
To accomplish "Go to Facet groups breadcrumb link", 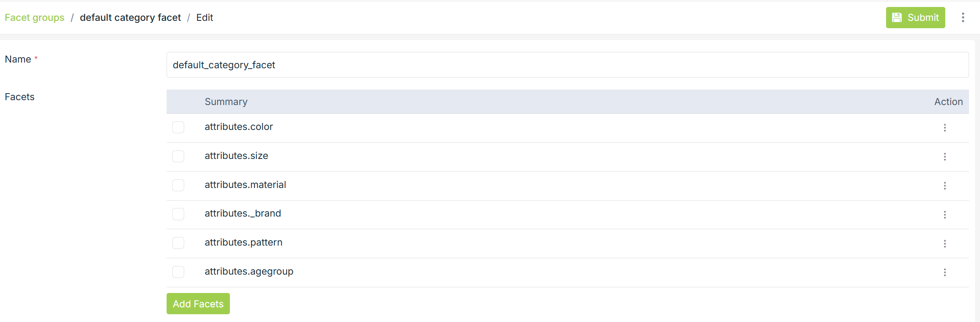I will 35,18.
